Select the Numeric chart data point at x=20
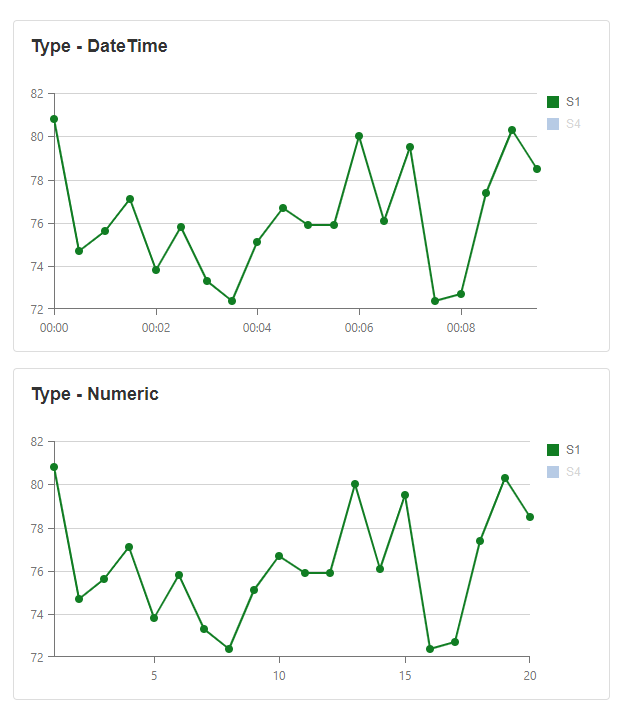621x712 pixels. pyautogui.click(x=530, y=517)
